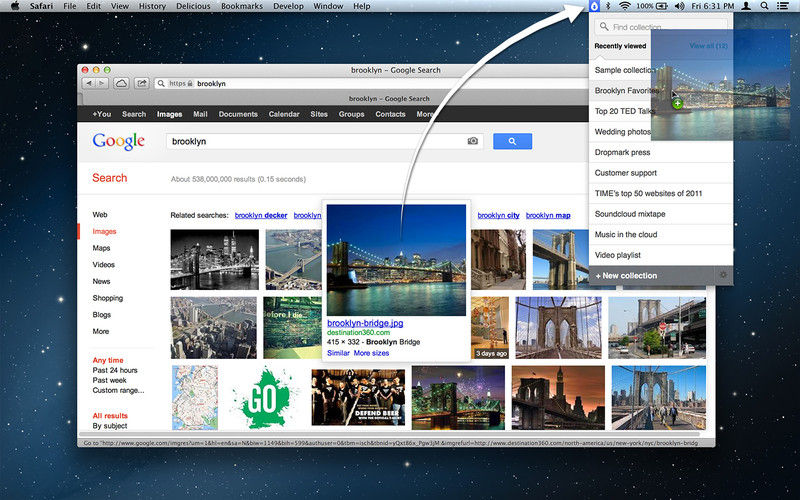The width and height of the screenshot is (800, 500).
Task: Click the Google logo
Action: (118, 141)
